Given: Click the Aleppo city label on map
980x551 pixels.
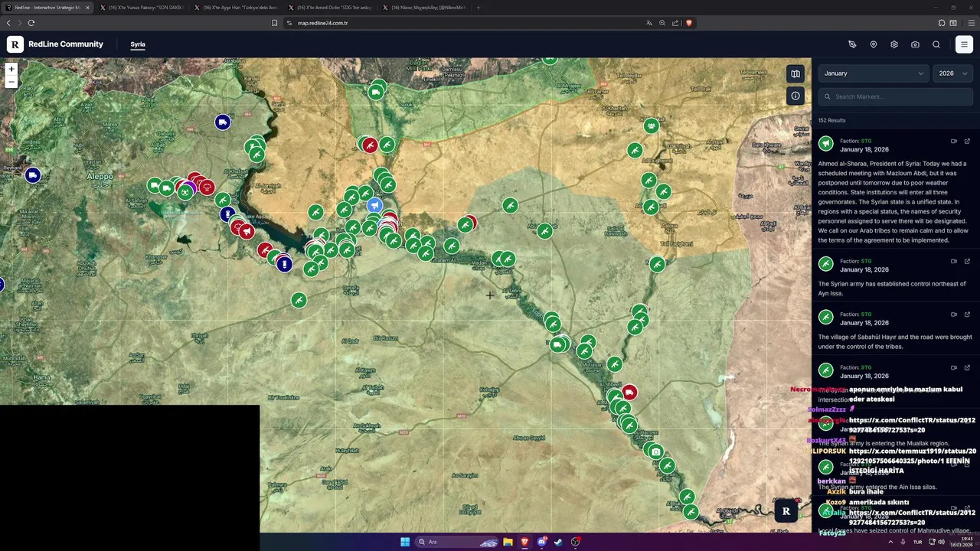Looking at the screenshot, I should click(100, 176).
